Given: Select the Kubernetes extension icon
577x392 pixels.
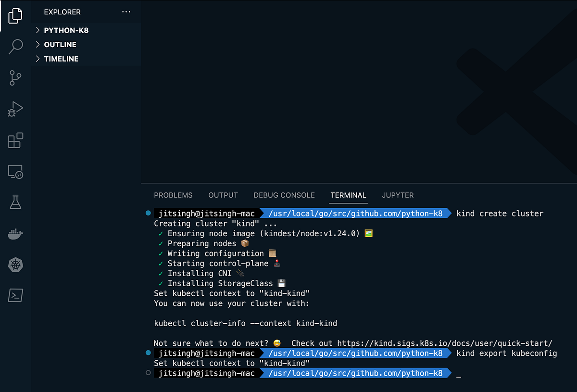Looking at the screenshot, I should coord(15,265).
